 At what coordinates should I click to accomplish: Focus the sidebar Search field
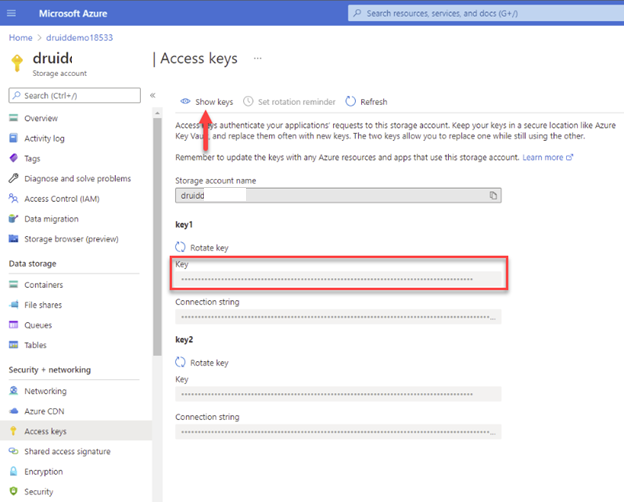(x=73, y=95)
